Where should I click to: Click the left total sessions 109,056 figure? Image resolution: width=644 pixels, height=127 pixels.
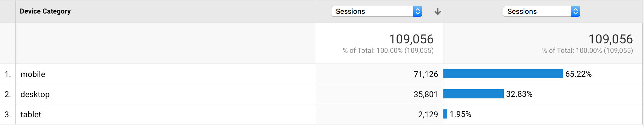(411, 39)
